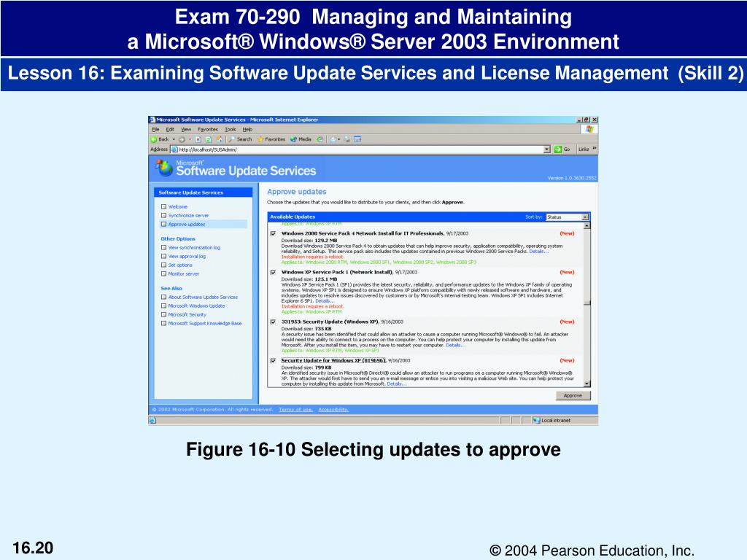The width and height of the screenshot is (747, 560).
Task: Open Microsoft Support Knowledge Base link
Action: [x=205, y=323]
